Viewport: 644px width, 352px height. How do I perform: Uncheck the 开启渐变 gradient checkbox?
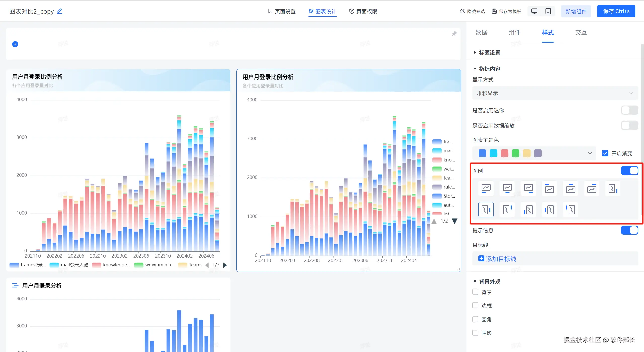[x=605, y=153]
